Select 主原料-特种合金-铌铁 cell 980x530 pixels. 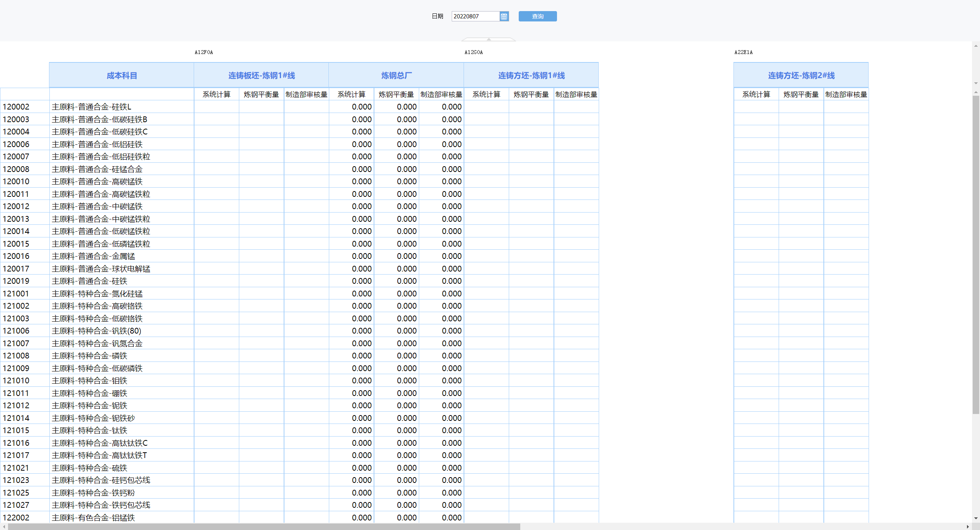point(122,406)
